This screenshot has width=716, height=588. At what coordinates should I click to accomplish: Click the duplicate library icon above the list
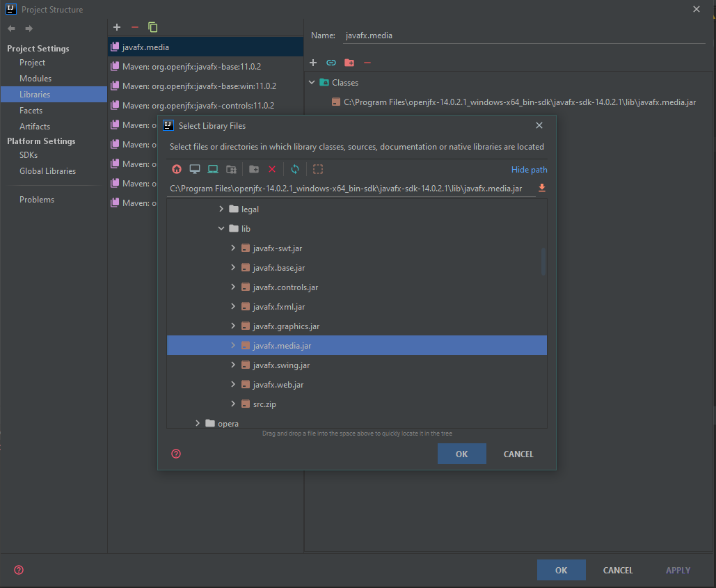(152, 26)
